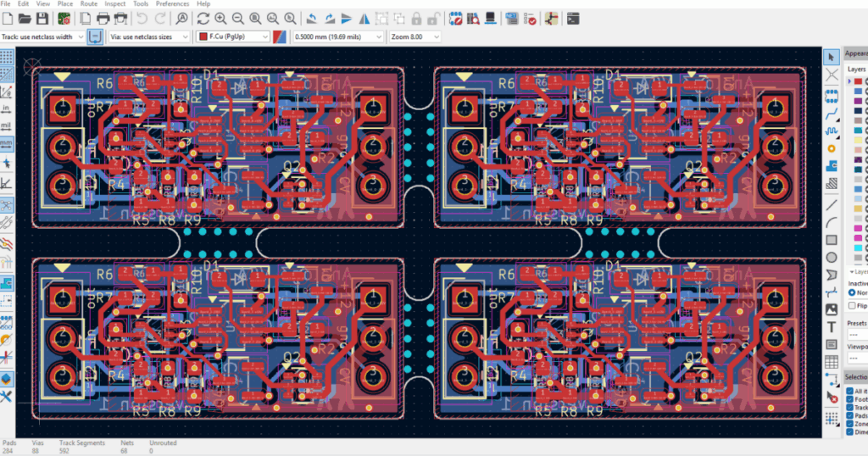Collapse the Layer Display Options expander
This screenshot has width=868, height=456.
tap(852, 272)
